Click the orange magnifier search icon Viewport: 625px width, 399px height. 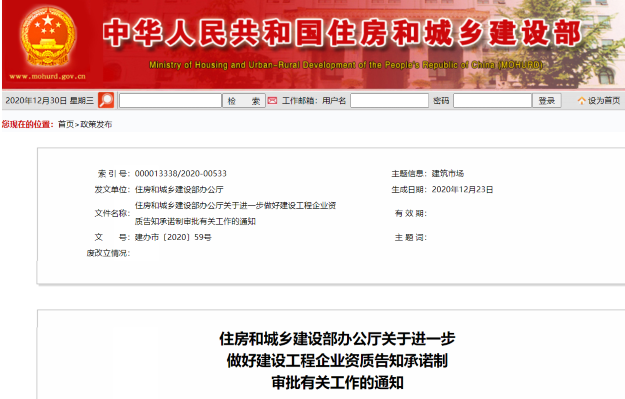pyautogui.click(x=106, y=100)
